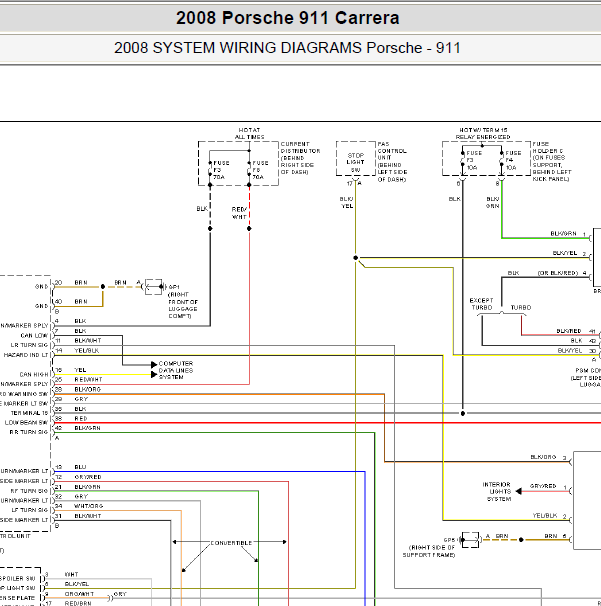
Task: Select the "PAS CONTROL UNIT" description text
Action: point(392,162)
